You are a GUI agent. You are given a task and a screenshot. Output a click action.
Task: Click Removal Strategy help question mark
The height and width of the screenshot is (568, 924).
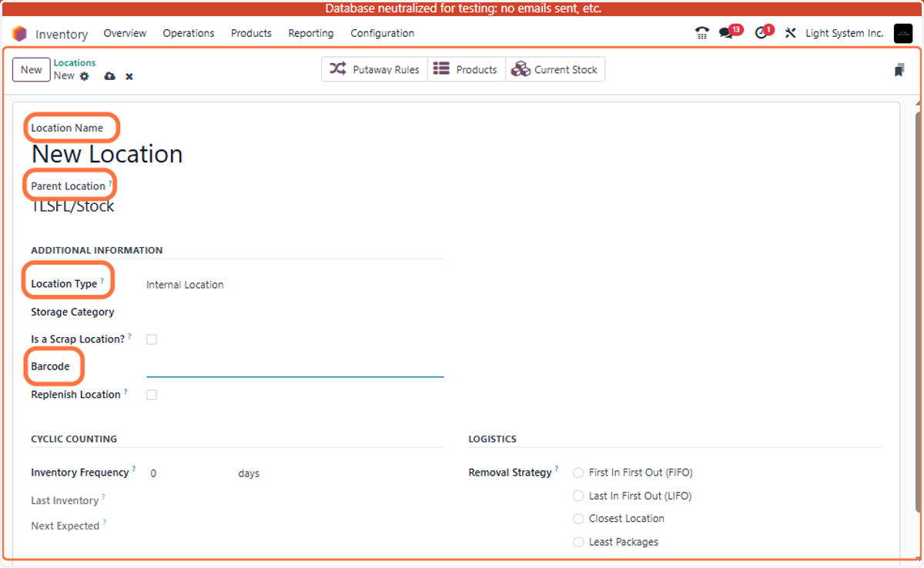[x=557, y=469]
